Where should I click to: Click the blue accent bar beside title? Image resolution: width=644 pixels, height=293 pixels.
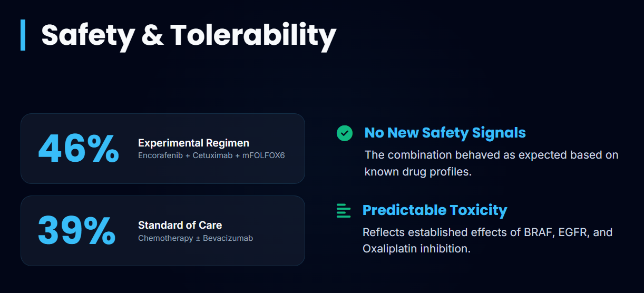click(x=23, y=35)
